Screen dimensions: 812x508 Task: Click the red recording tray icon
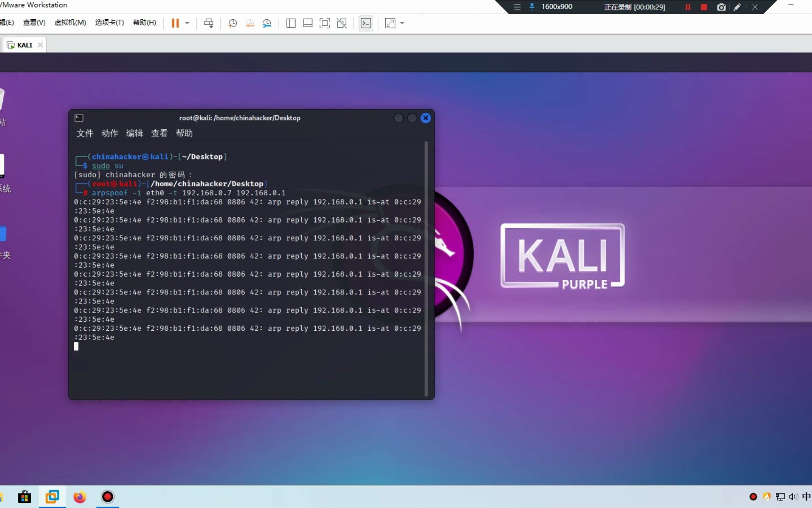753,497
